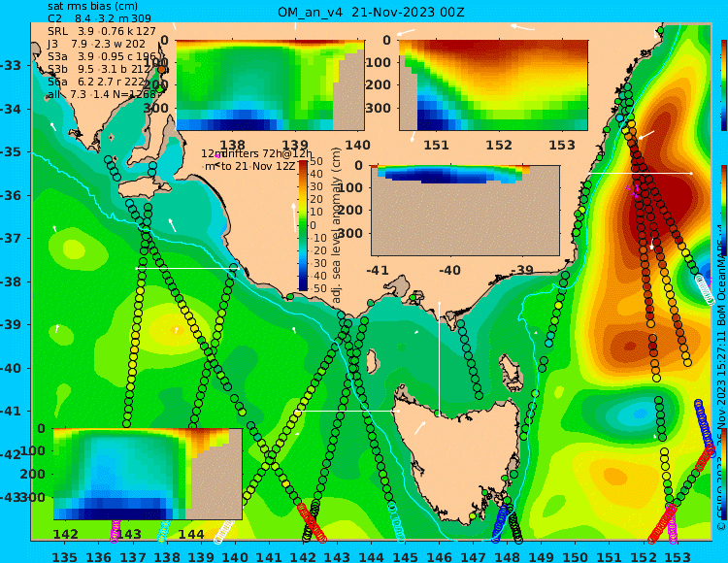Image resolution: width=728 pixels, height=563 pixels.
Task: Click the 'adj. sea level anomaly (cm)' label
Action: pyautogui.click(x=337, y=225)
